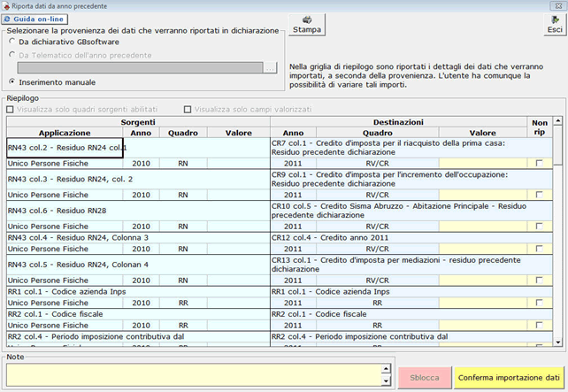Click destination Valore field for CR7 col.1
Screen dimensions: 568x392
tap(482, 164)
